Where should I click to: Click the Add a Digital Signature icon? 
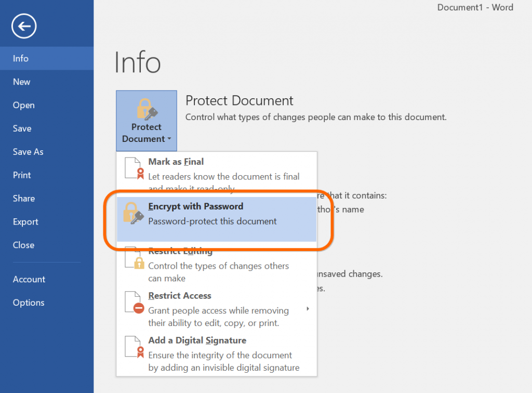(x=135, y=348)
